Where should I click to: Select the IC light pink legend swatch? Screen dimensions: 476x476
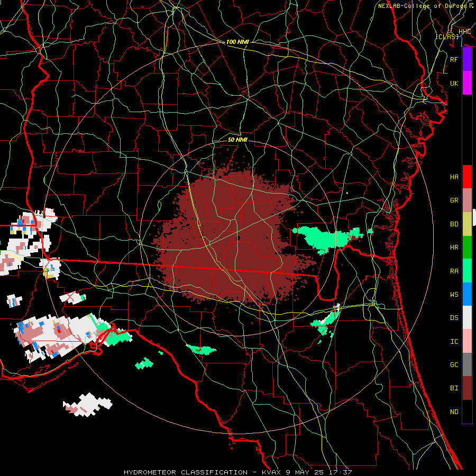pos(467,341)
